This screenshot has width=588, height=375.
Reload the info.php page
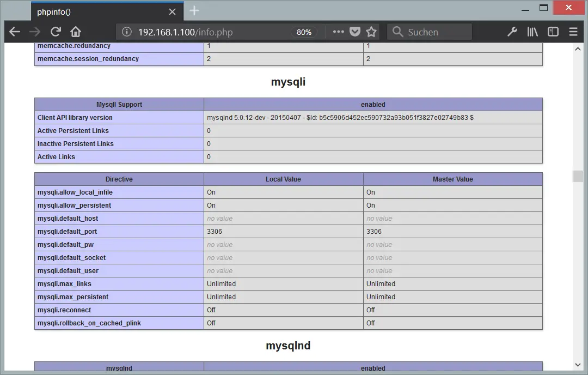[x=56, y=32]
